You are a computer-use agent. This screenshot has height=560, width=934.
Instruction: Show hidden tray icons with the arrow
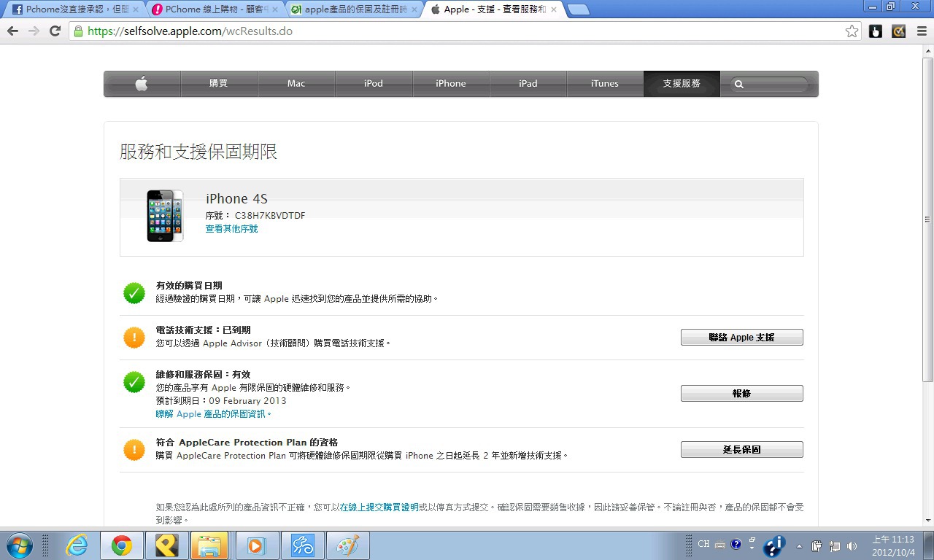point(799,545)
